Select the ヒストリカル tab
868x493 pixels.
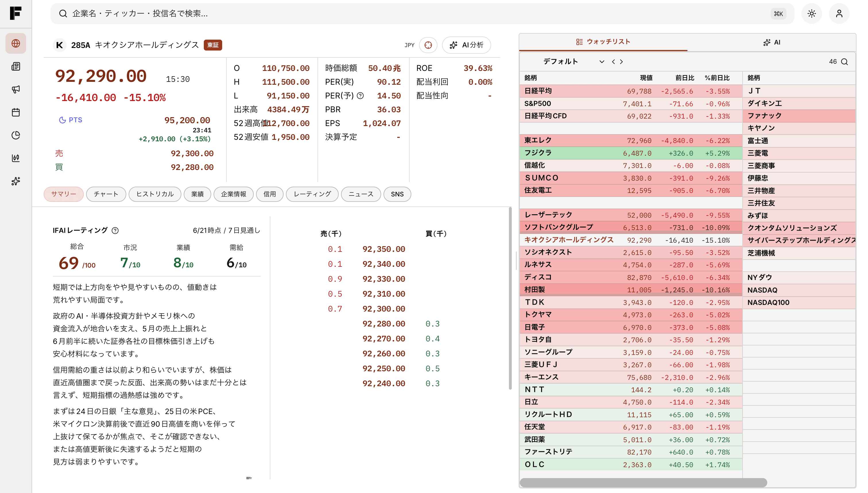tap(155, 194)
